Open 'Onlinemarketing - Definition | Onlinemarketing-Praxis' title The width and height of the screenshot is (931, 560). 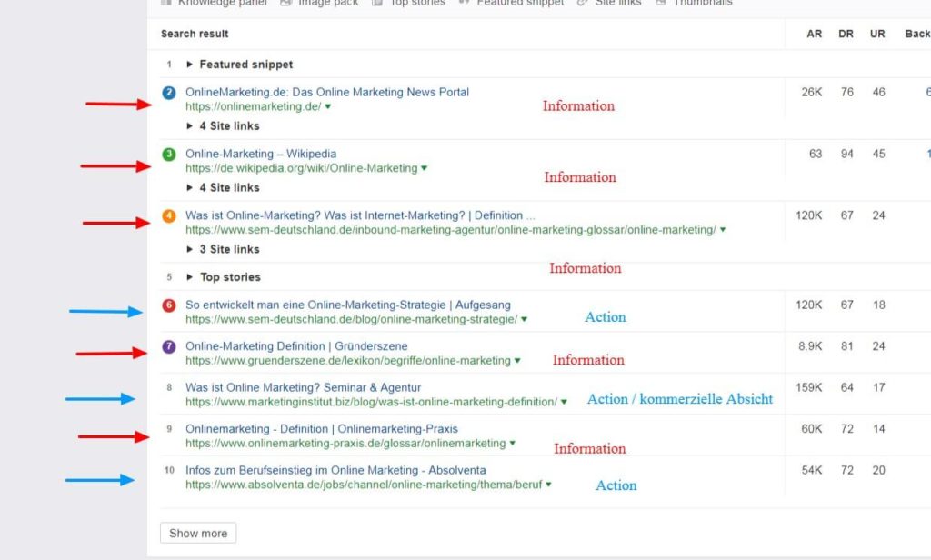point(322,429)
